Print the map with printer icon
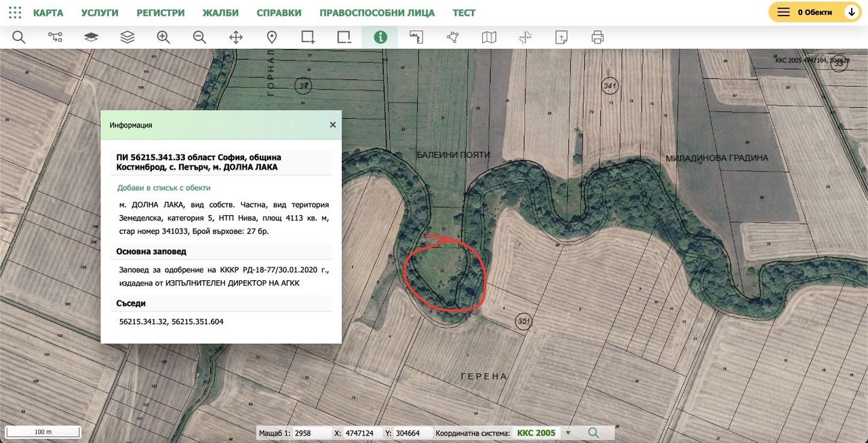868x443 pixels. (x=597, y=37)
